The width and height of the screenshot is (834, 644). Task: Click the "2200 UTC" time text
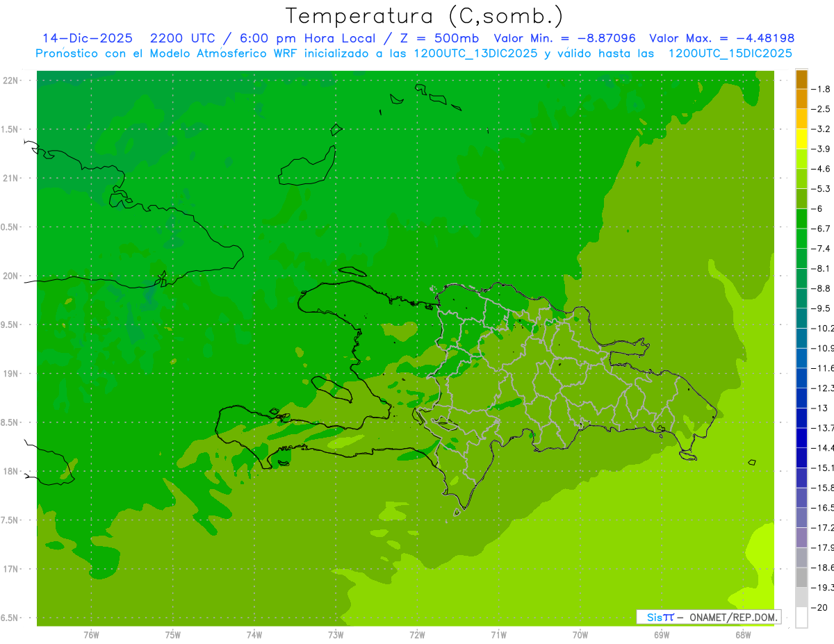[x=183, y=38]
